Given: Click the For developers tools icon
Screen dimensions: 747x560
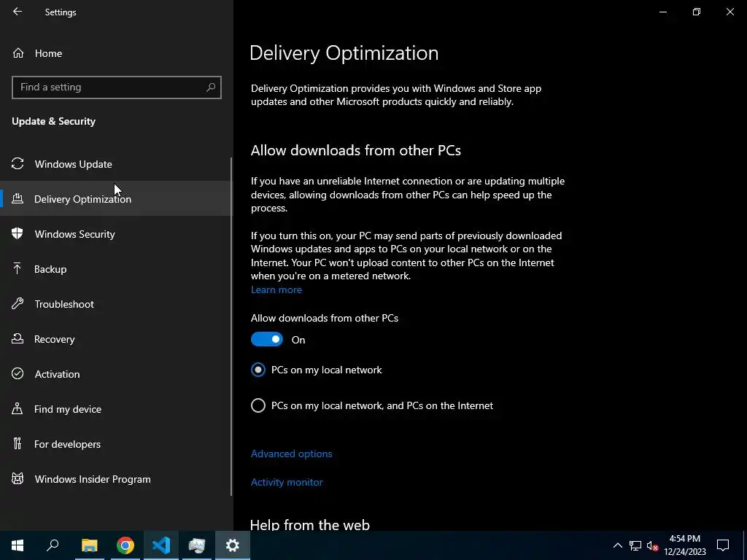Looking at the screenshot, I should pyautogui.click(x=18, y=444).
